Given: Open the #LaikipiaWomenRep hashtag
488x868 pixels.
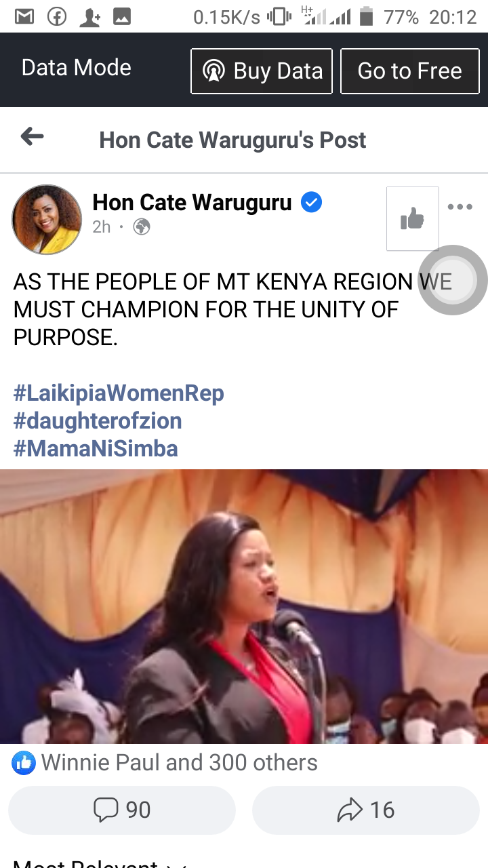Looking at the screenshot, I should point(119,393).
